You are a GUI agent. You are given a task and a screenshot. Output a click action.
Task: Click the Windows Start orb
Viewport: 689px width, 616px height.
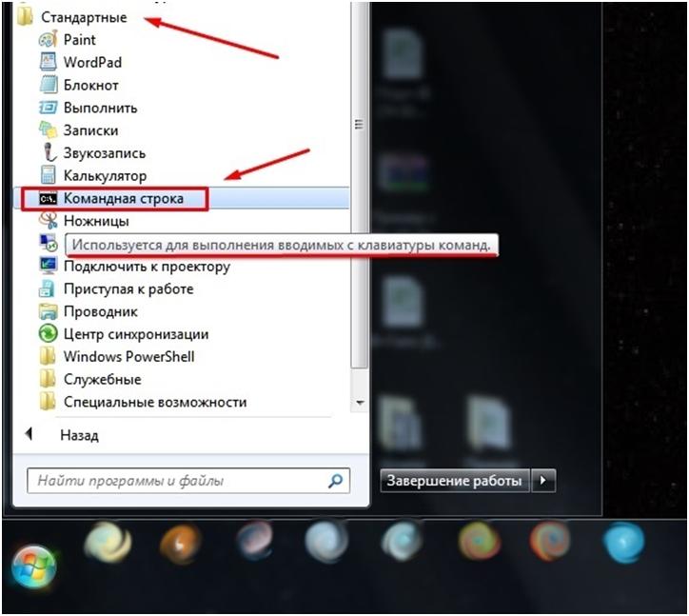pyautogui.click(x=34, y=566)
